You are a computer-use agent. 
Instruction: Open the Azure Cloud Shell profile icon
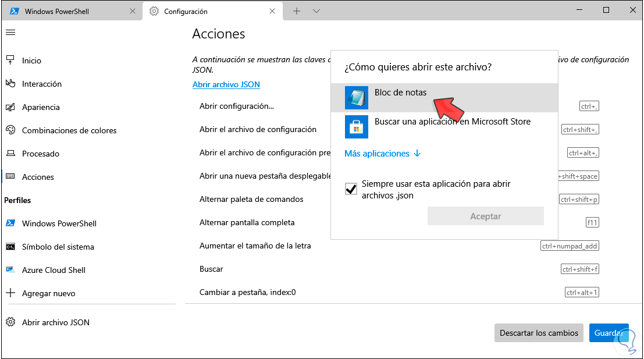pos(11,269)
